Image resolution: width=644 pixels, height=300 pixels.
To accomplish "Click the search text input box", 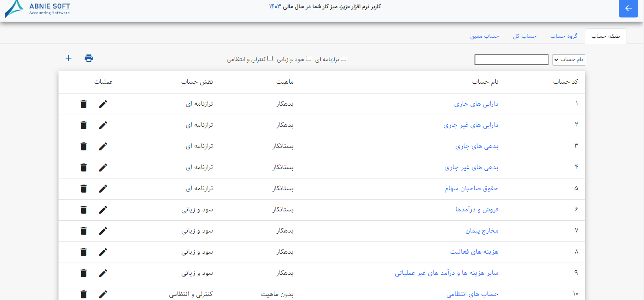I will (x=512, y=60).
